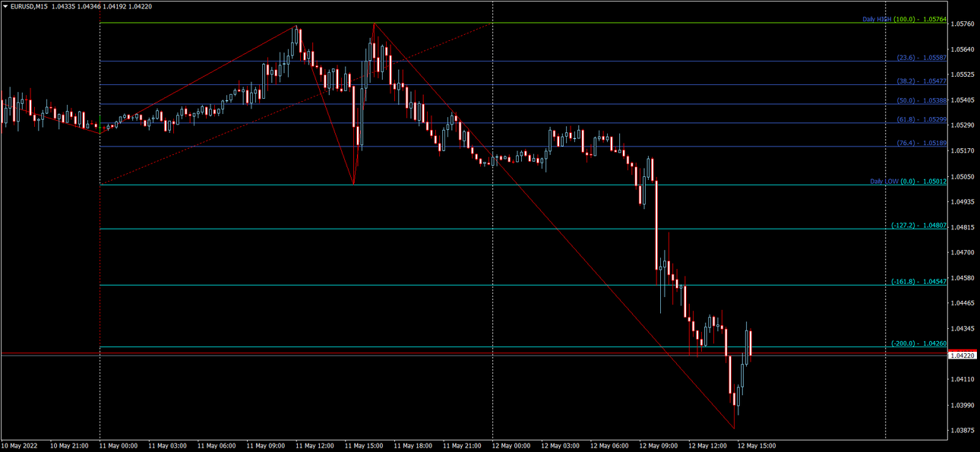Screen dimensions: 980x452
Task: Click time axis label 11 May 09:00
Action: point(266,446)
